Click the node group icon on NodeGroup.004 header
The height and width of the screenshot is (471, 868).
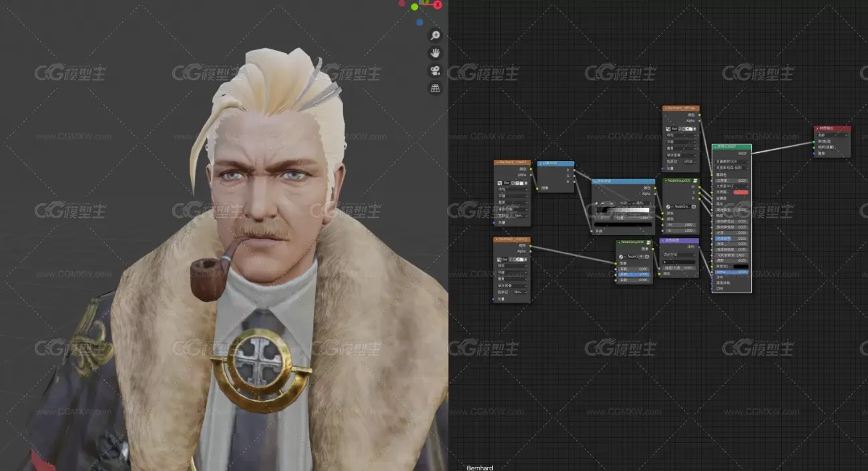(648, 243)
